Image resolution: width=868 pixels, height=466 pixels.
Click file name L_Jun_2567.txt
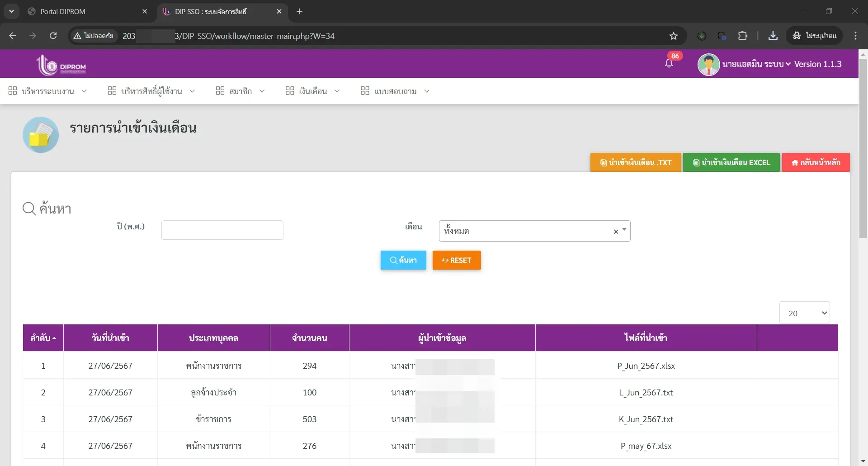point(646,392)
